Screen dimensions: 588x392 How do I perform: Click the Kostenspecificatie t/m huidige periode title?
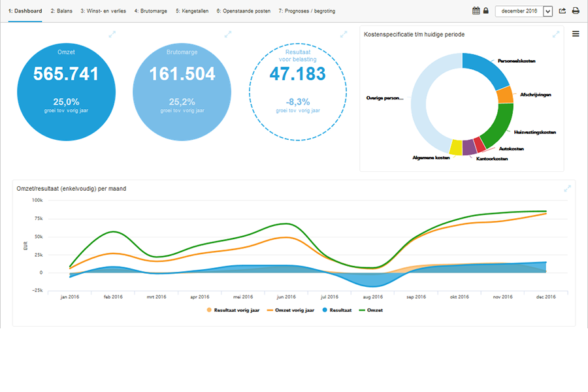point(414,35)
